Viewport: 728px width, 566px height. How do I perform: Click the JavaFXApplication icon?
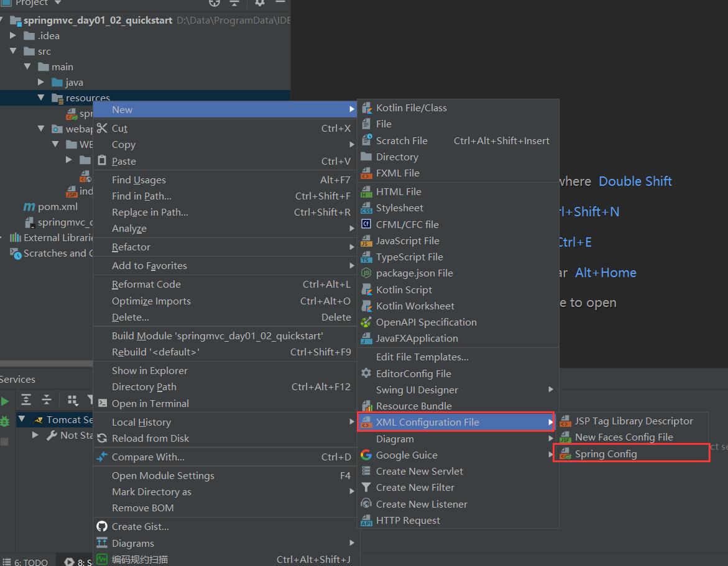tap(367, 339)
